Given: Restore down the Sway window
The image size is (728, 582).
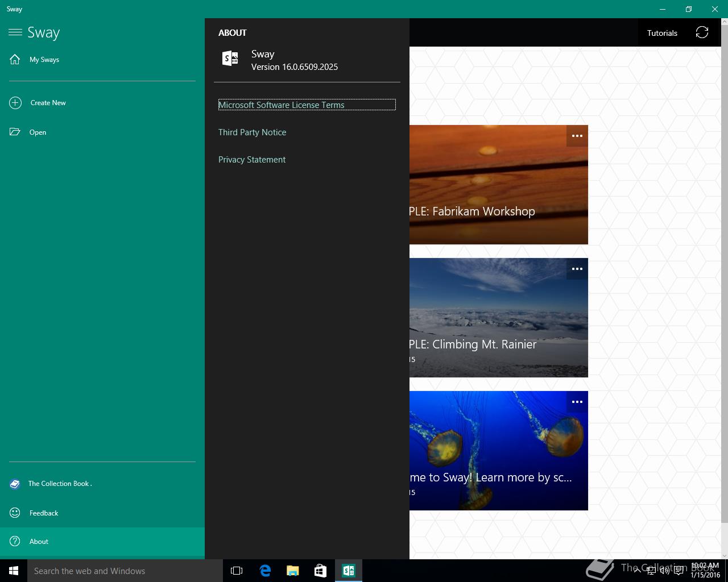Looking at the screenshot, I should click(x=689, y=9).
